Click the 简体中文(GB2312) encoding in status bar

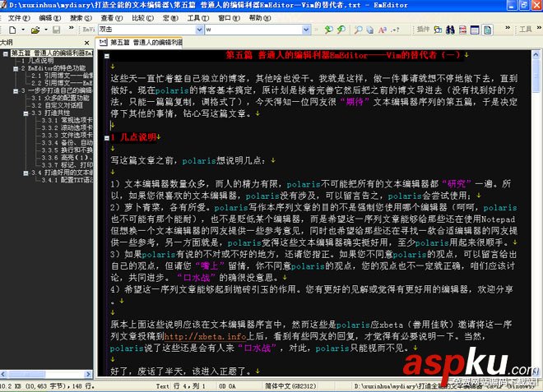290,386
